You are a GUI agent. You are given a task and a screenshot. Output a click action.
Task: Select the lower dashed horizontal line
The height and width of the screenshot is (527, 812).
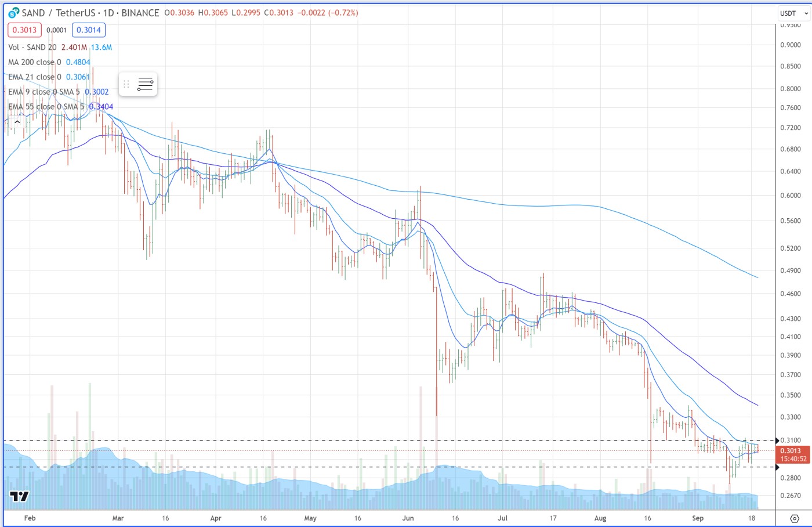389,467
